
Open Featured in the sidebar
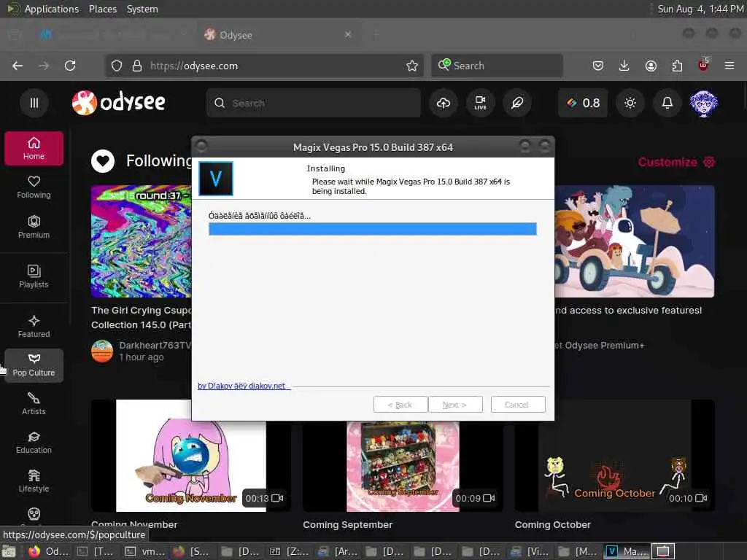tap(34, 327)
